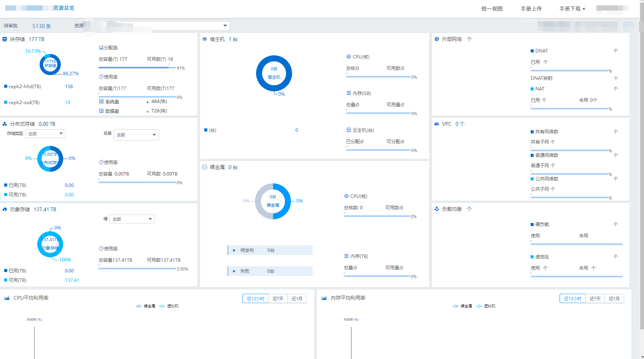The width and height of the screenshot is (644, 359).
Task: Click the 分配率 bar chart icon
Action: point(101,47)
